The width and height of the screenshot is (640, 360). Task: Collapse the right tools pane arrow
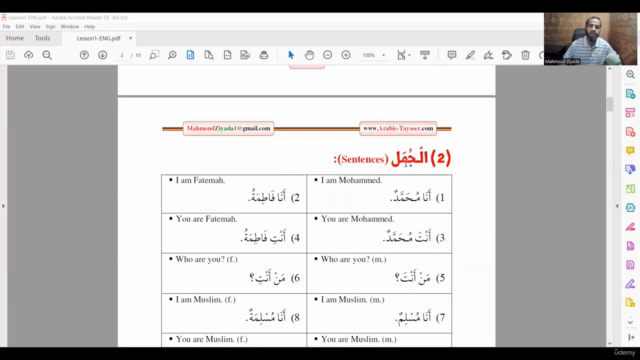point(617,206)
